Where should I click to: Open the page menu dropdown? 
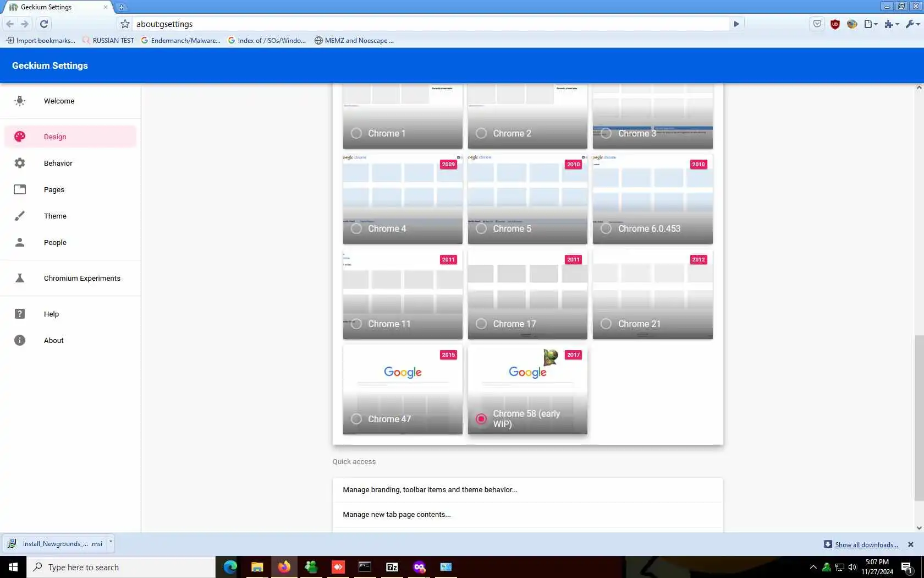871,24
